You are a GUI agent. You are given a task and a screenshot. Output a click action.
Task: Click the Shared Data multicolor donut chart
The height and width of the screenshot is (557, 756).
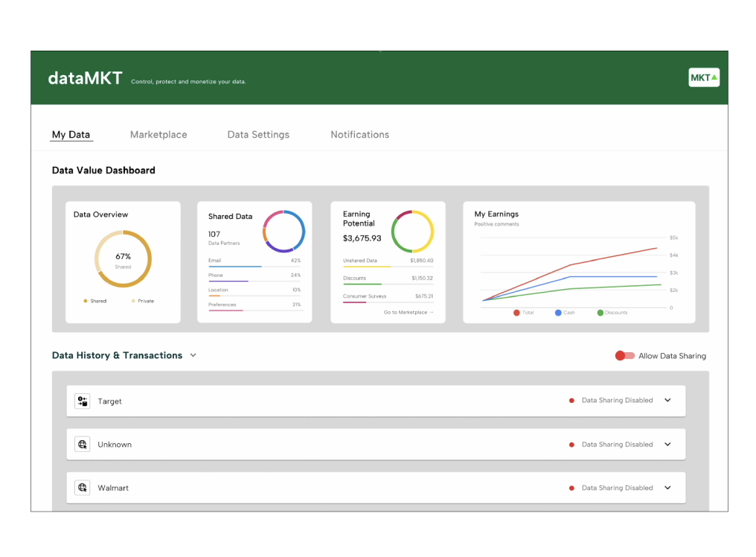[x=283, y=232]
